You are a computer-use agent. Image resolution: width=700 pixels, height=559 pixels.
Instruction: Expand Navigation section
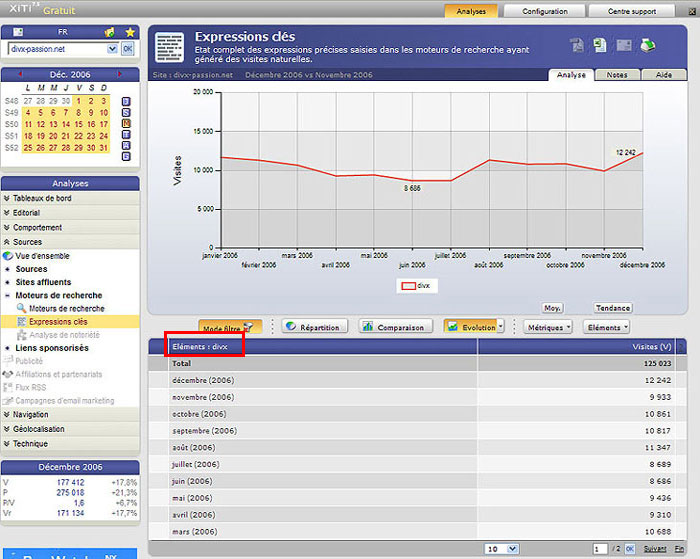pos(70,415)
